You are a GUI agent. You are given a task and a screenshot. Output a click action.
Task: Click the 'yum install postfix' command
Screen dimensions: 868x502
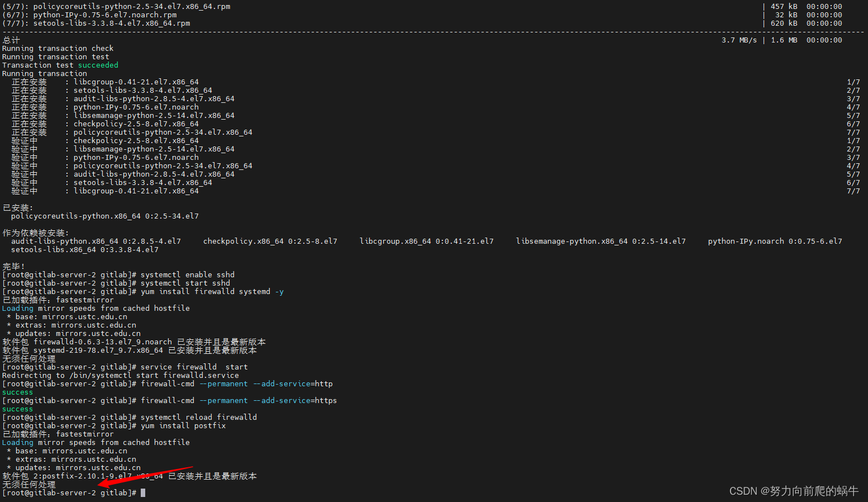[183, 426]
